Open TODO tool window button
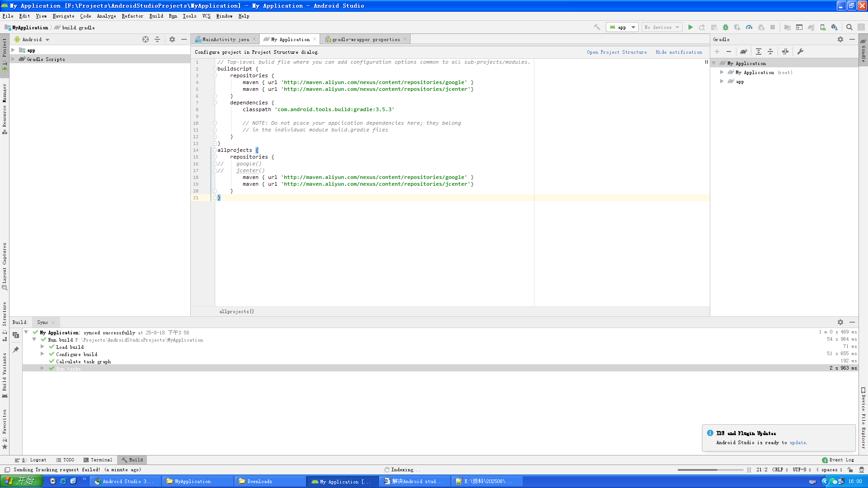Viewport: 868px width, 488px height. click(x=65, y=460)
